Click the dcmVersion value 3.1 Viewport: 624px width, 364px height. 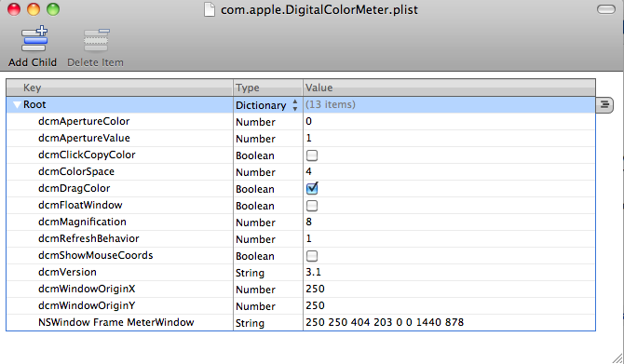coord(313,272)
